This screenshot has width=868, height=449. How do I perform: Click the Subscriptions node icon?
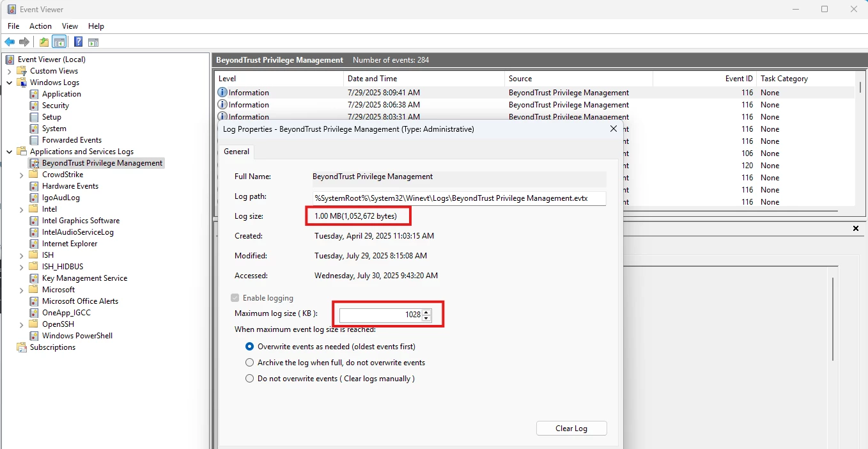pyautogui.click(x=22, y=347)
